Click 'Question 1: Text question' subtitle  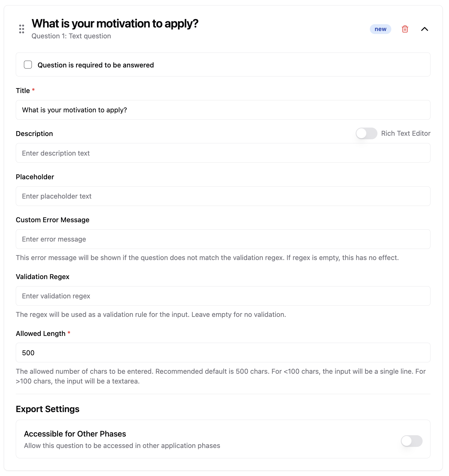click(x=71, y=36)
